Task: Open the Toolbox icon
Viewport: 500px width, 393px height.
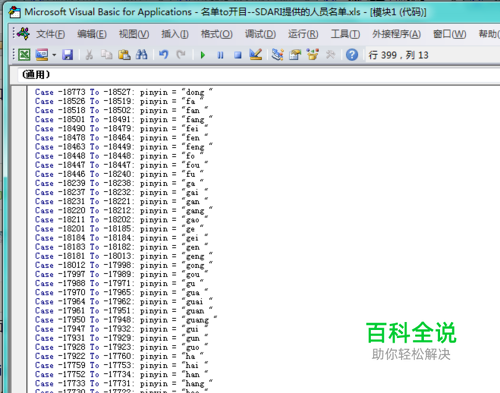Action: click(x=330, y=54)
